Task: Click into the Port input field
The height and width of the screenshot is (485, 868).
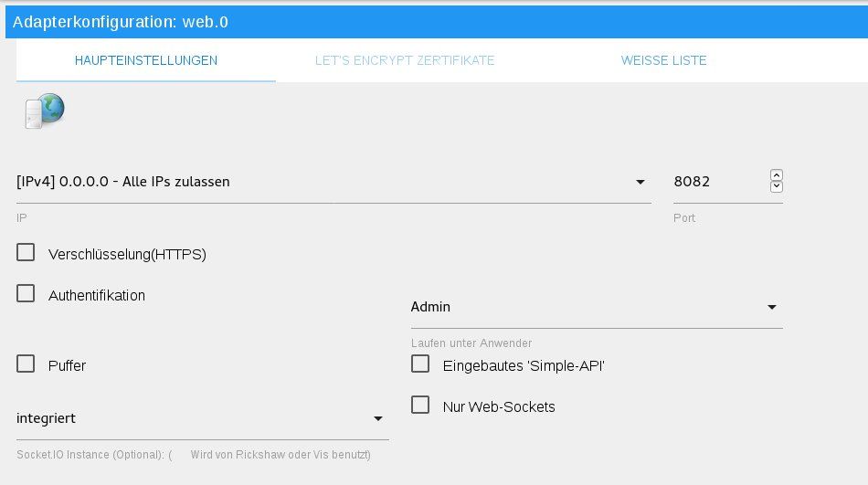Action: pos(717,182)
